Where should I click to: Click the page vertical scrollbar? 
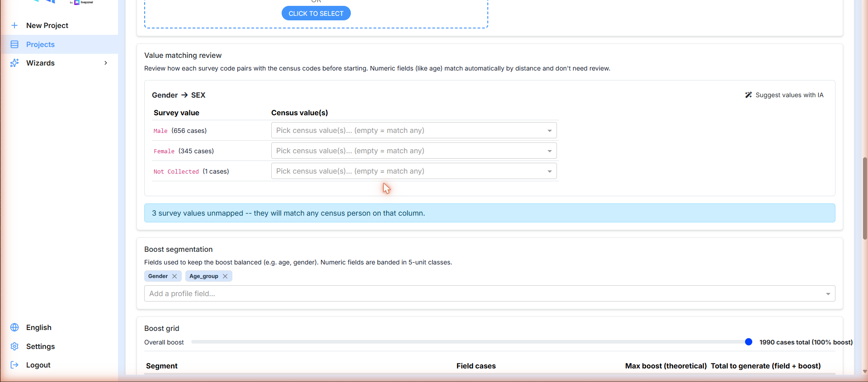pos(865,198)
